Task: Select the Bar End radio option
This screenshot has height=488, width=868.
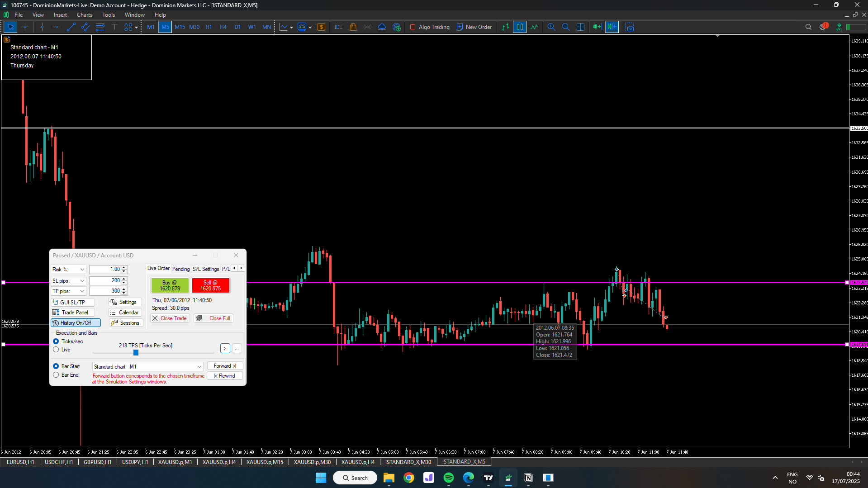Action: coord(56,375)
